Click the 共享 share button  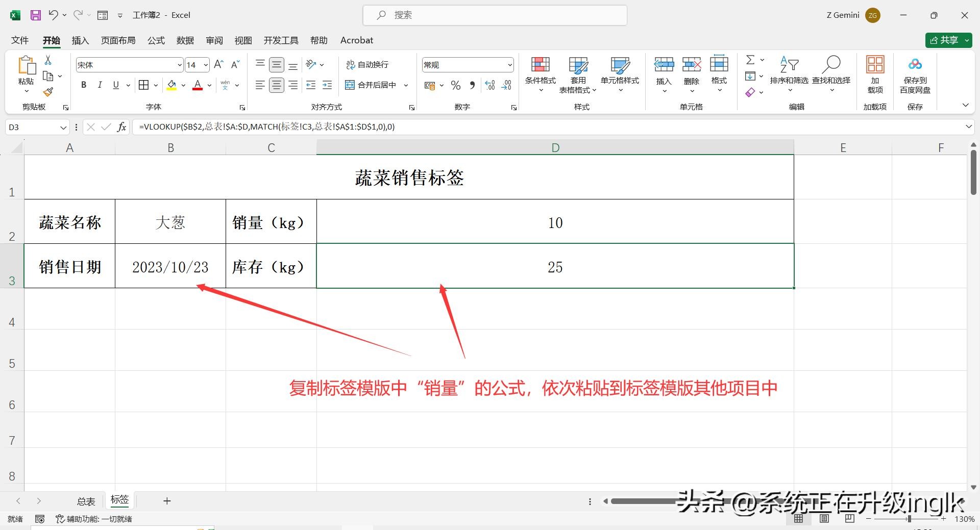point(944,40)
